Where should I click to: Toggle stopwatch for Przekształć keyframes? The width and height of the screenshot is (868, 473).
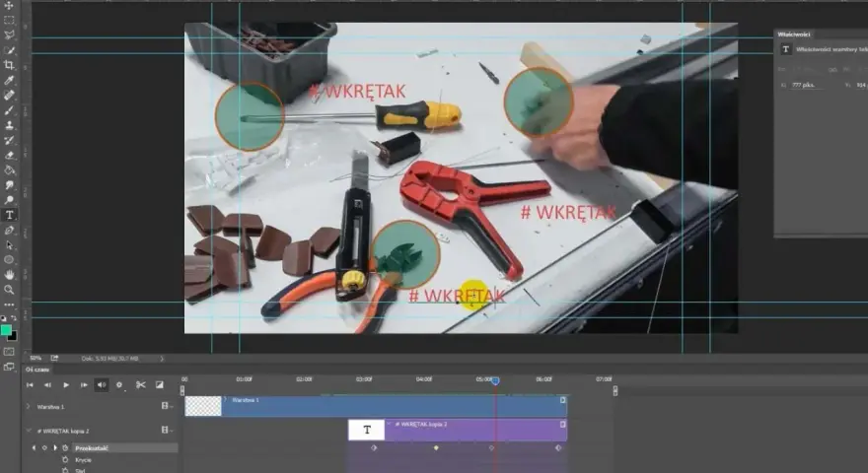[65, 448]
